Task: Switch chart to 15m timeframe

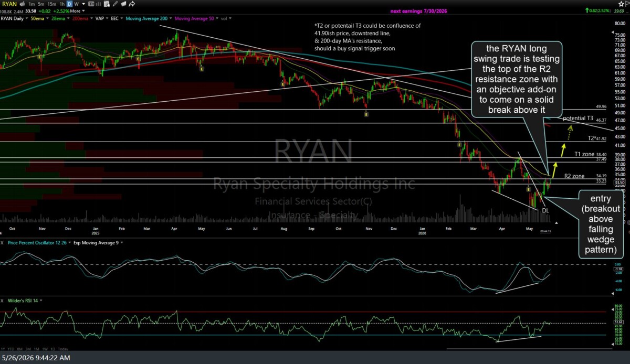Action: 51,4
